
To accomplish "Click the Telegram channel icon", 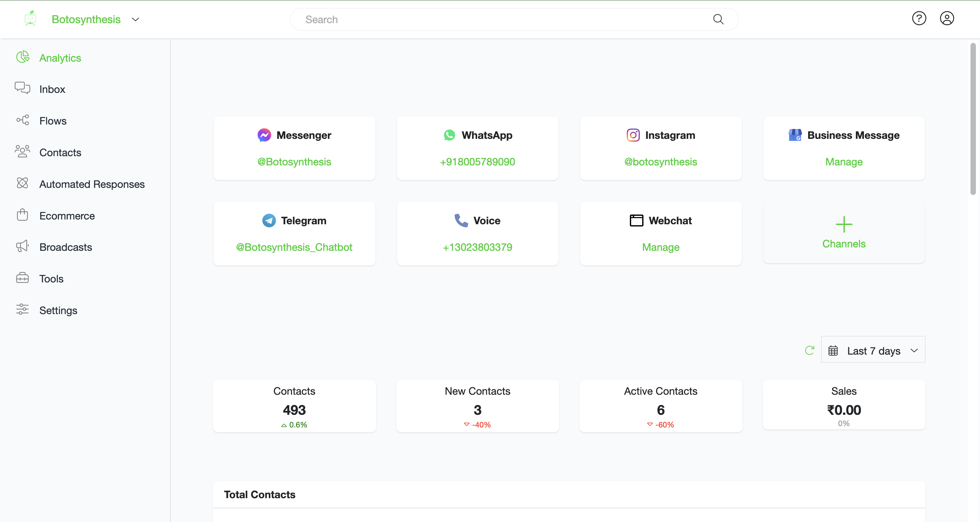I will click(269, 220).
